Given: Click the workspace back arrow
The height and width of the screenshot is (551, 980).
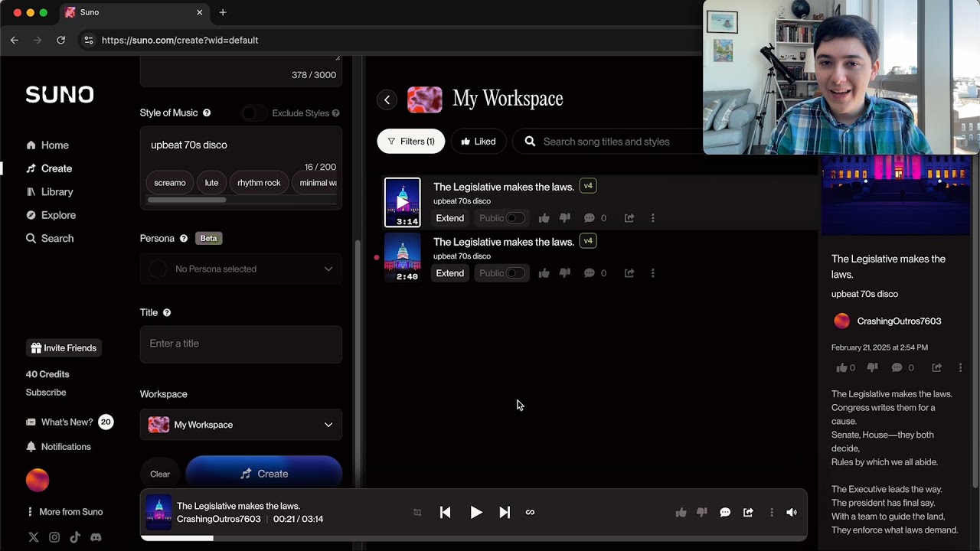Looking at the screenshot, I should click(387, 99).
